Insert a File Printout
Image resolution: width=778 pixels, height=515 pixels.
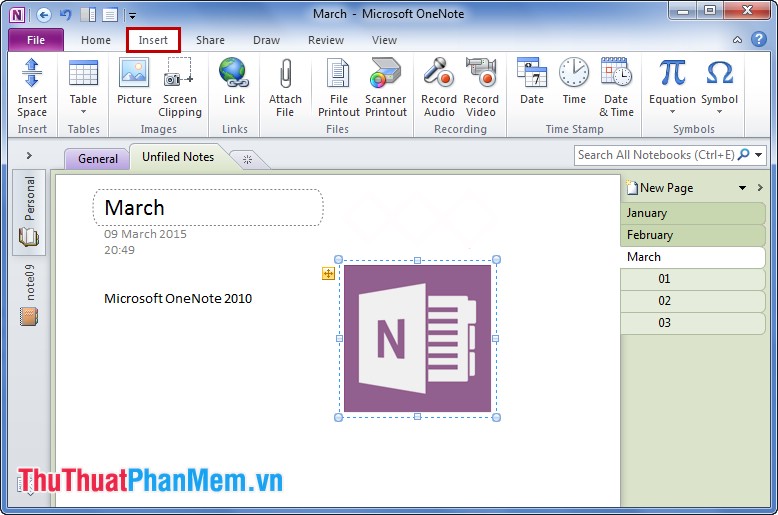coord(338,88)
